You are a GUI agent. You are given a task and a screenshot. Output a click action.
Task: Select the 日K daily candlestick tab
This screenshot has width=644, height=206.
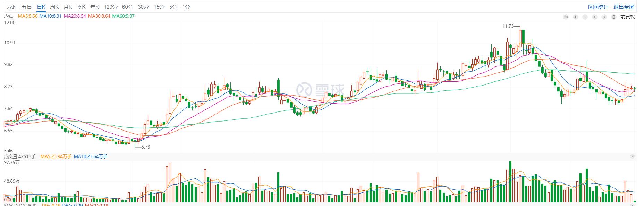click(41, 7)
